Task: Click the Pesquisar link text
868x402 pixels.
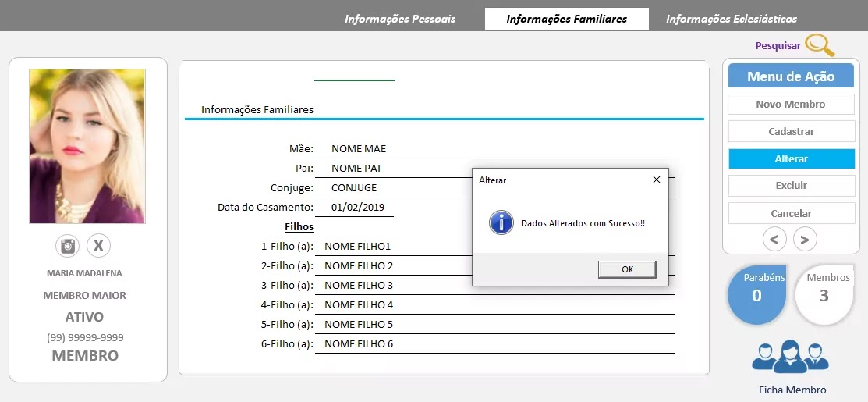Action: tap(778, 46)
